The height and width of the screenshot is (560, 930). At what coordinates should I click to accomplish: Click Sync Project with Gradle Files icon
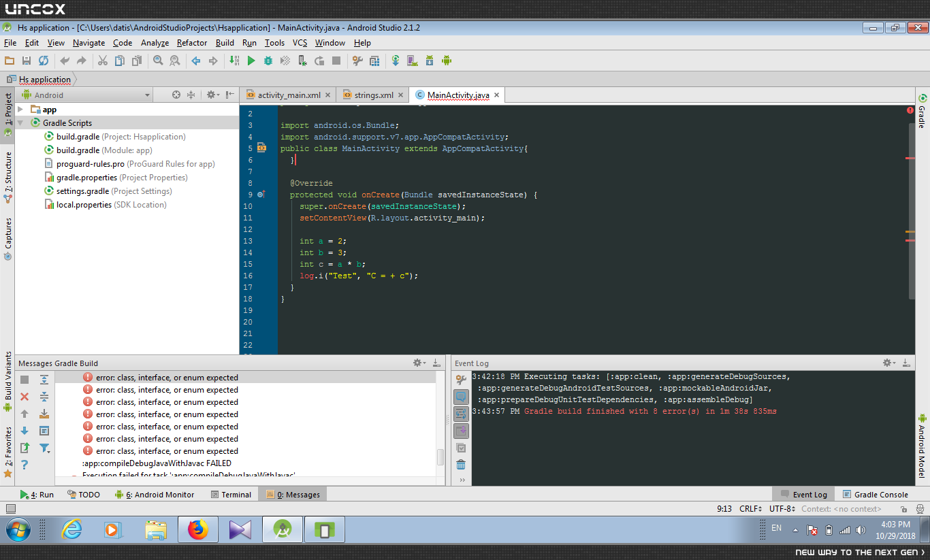[396, 61]
